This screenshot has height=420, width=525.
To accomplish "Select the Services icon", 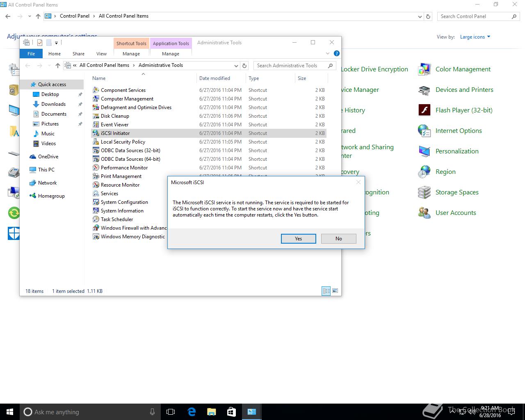I will (x=96, y=194).
